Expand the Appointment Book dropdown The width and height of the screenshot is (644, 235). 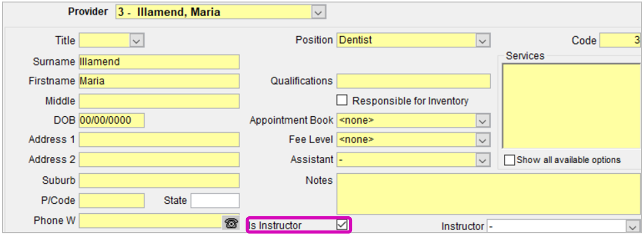(483, 121)
